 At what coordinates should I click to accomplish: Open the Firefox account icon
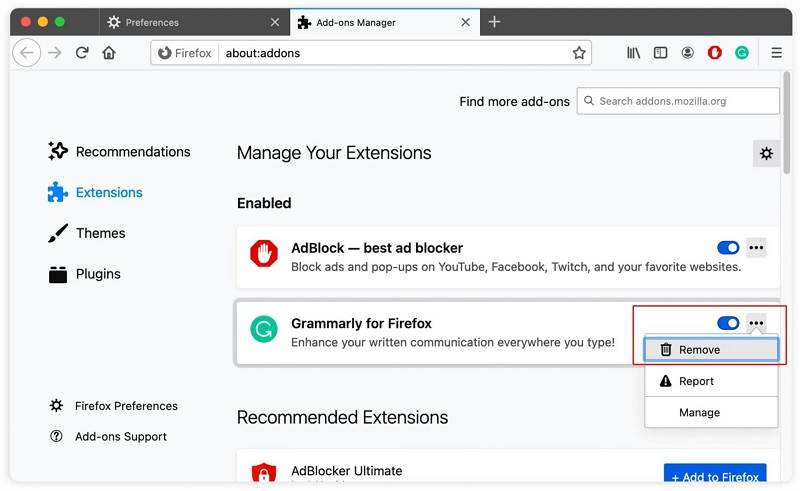tap(687, 53)
